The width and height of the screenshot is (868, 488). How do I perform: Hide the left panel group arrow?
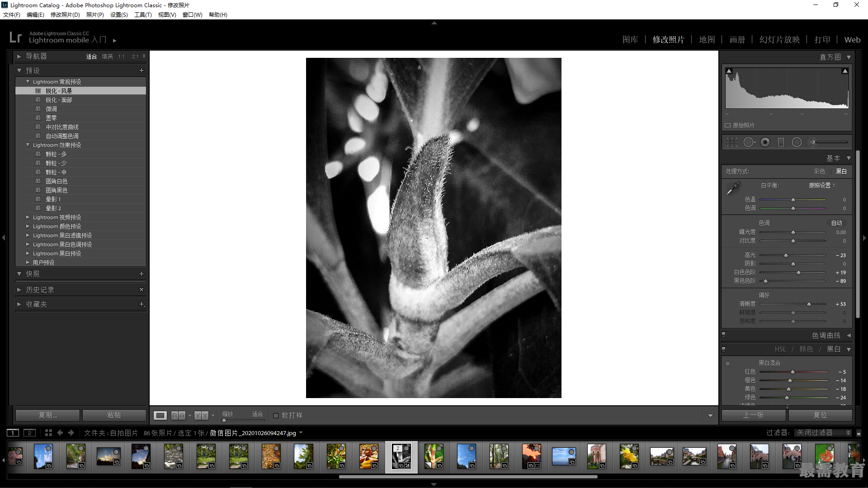pos(4,237)
